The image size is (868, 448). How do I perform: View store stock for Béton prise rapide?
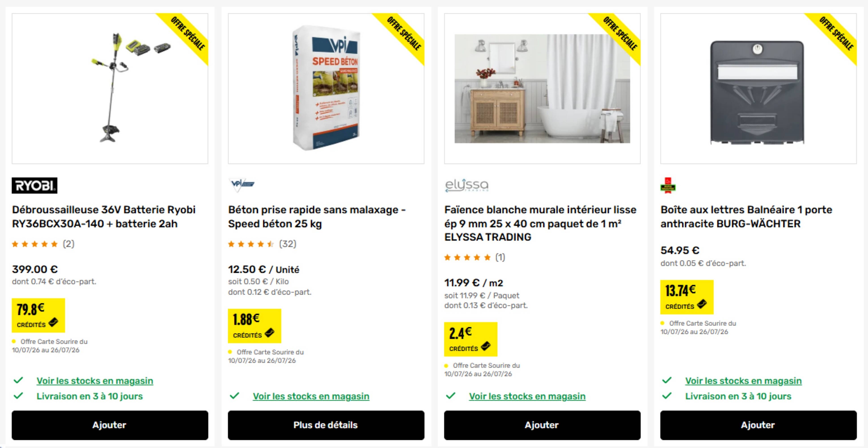point(311,396)
